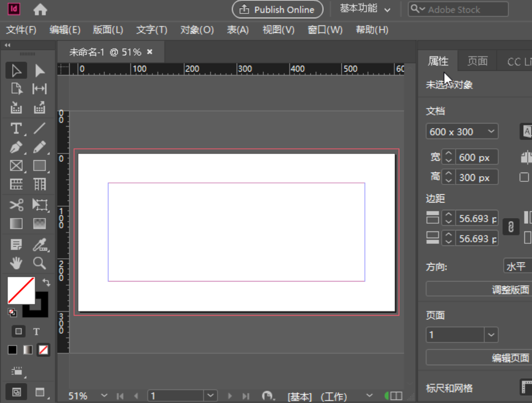Switch to the 页面 panel tab
Image resolution: width=532 pixels, height=403 pixels.
[477, 61]
